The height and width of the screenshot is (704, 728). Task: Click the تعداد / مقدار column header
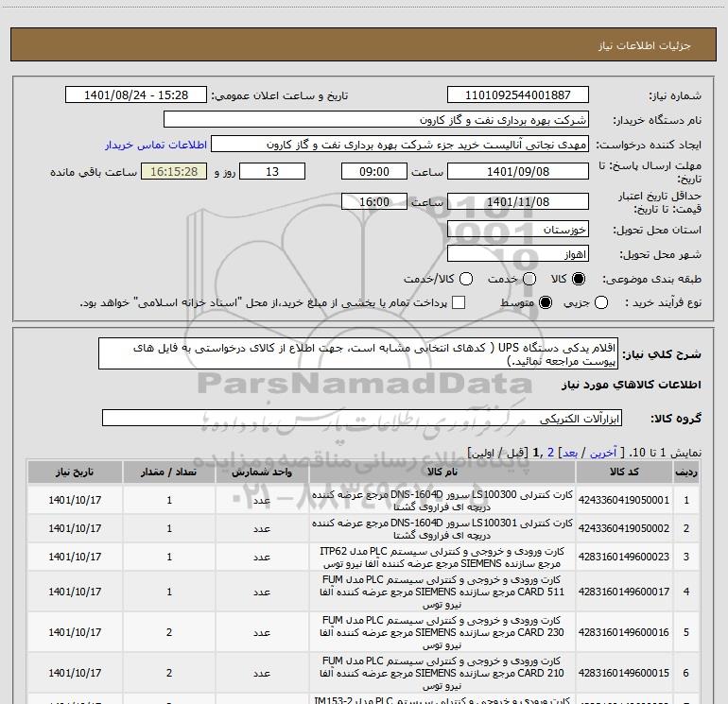tap(169, 472)
